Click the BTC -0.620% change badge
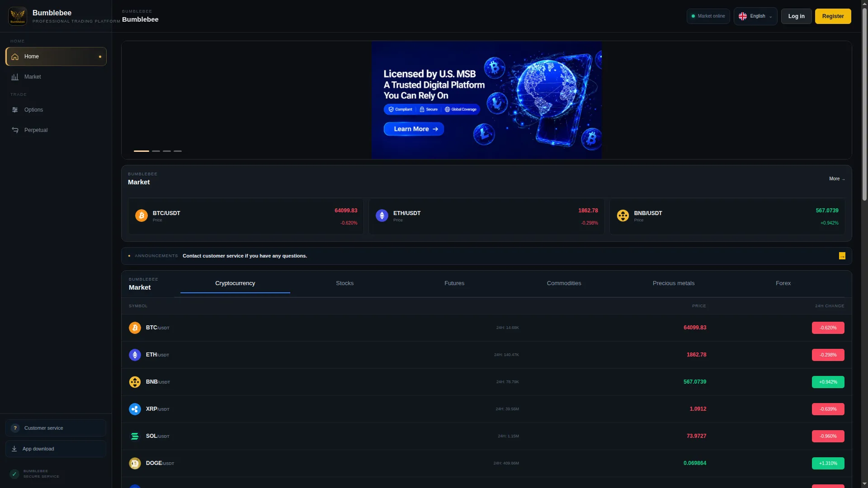Image resolution: width=868 pixels, height=488 pixels. [828, 328]
